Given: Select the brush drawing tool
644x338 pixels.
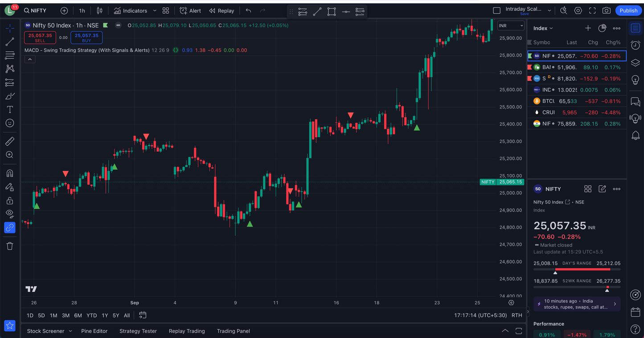Looking at the screenshot, I should pos(10,96).
